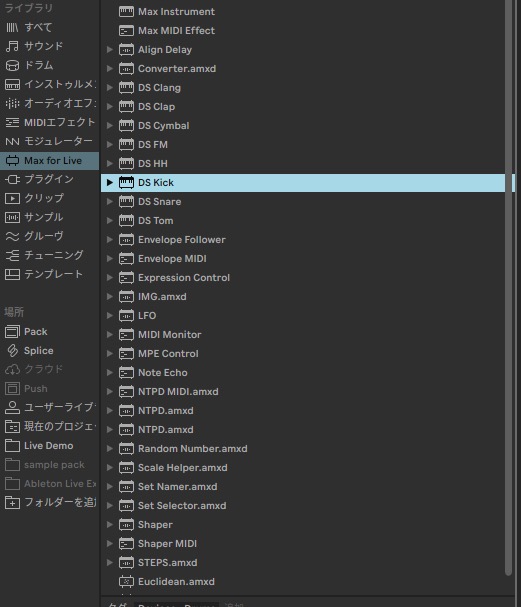The width and height of the screenshot is (521, 607).
Task: Click the フォルダーを追加 add-folder icon
Action: pyautogui.click(x=12, y=502)
